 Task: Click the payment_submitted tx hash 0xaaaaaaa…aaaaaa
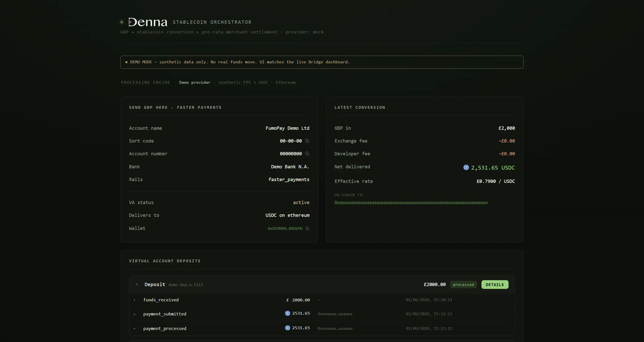point(335,314)
